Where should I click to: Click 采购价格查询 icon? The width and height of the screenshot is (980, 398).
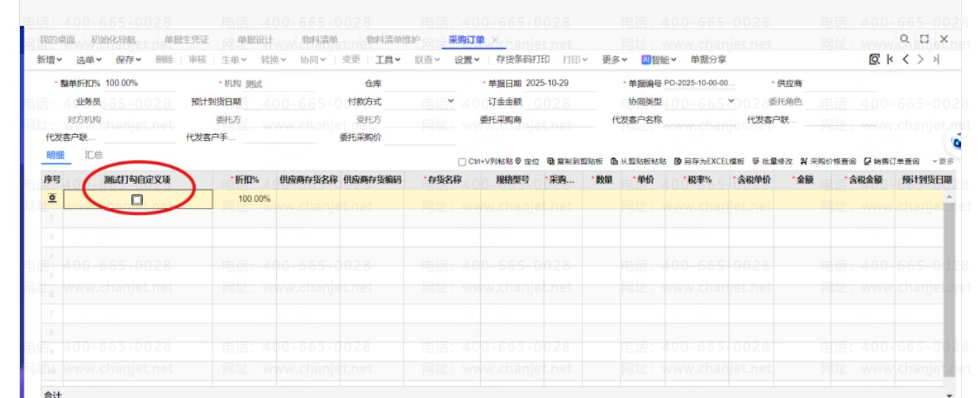point(804,161)
